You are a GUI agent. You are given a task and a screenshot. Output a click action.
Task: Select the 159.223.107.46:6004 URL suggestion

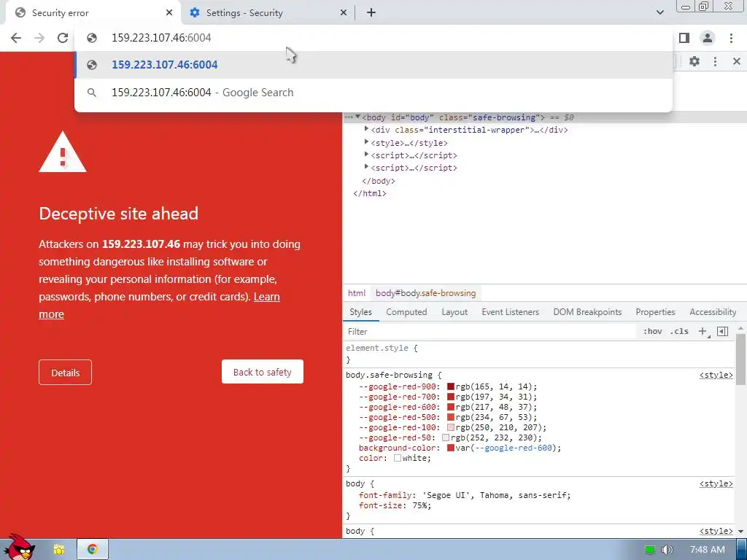point(373,65)
